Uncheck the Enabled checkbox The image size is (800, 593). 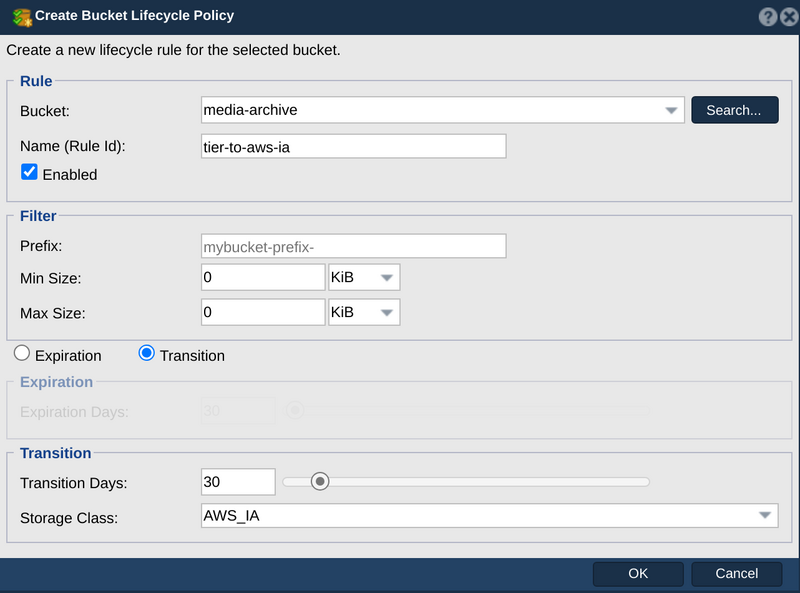pyautogui.click(x=30, y=172)
